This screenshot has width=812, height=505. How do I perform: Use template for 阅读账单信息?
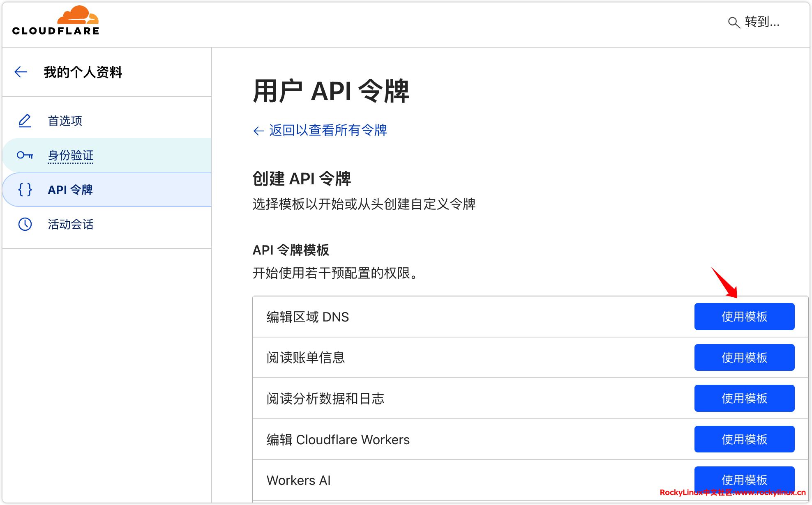tap(744, 358)
